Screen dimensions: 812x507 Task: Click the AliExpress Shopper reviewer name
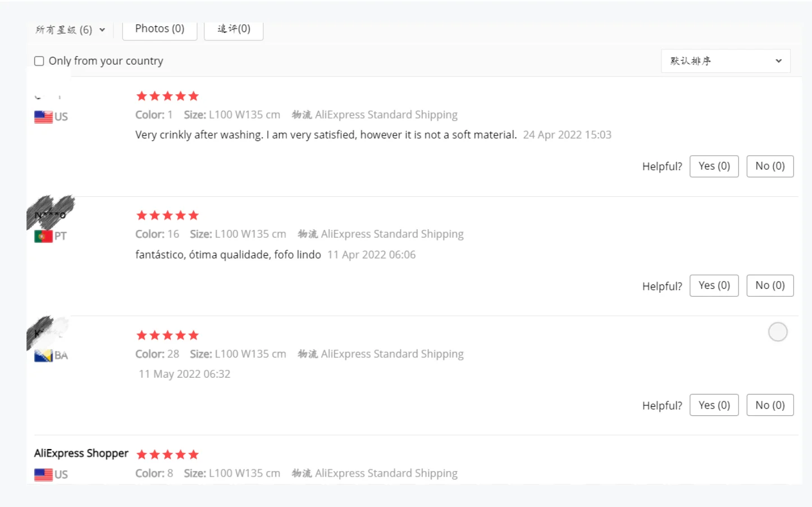tap(81, 454)
